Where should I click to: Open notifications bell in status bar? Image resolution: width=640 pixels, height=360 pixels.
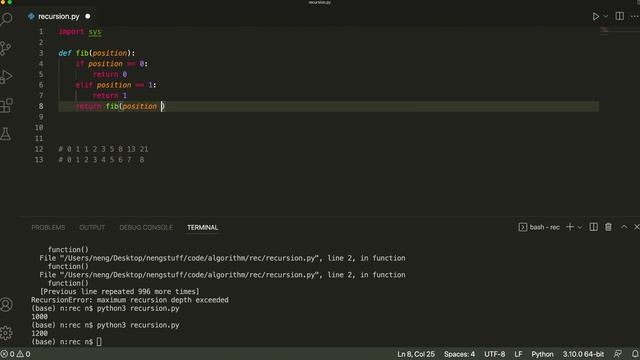point(635,354)
